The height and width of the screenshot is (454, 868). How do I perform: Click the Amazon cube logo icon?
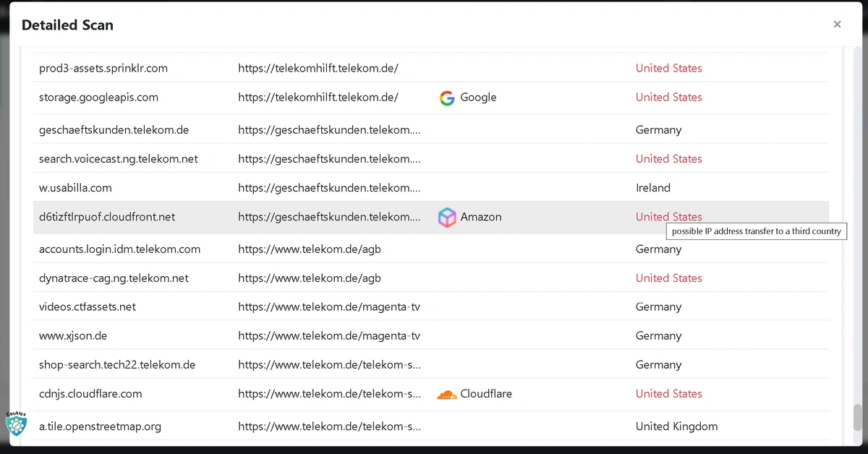click(447, 217)
